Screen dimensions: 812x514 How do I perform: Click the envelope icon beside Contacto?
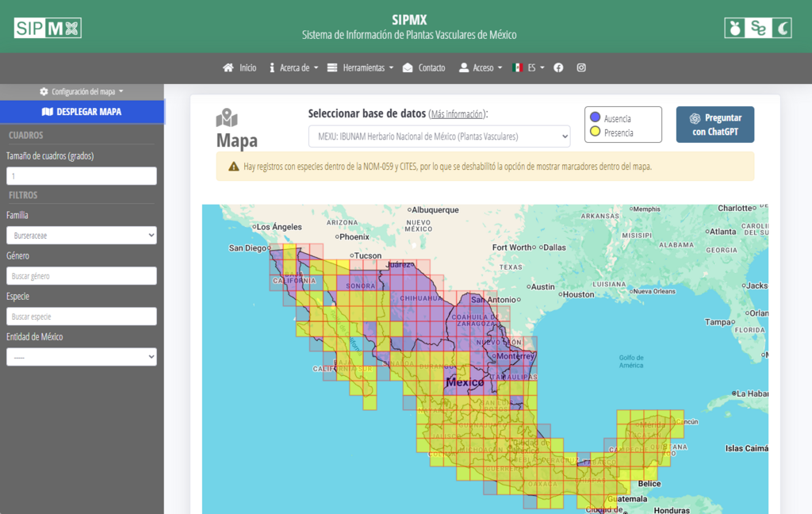tap(408, 68)
